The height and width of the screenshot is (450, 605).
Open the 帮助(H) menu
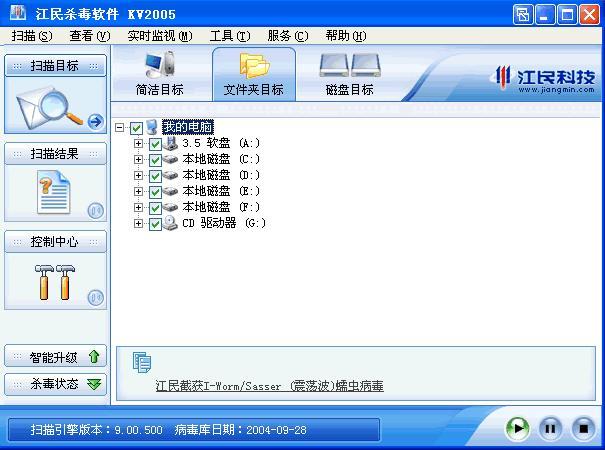346,36
